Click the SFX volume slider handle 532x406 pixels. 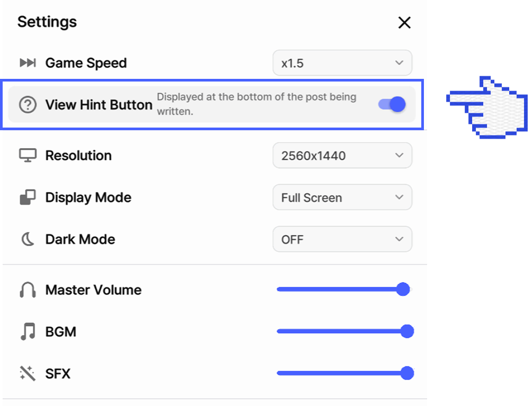(x=407, y=373)
